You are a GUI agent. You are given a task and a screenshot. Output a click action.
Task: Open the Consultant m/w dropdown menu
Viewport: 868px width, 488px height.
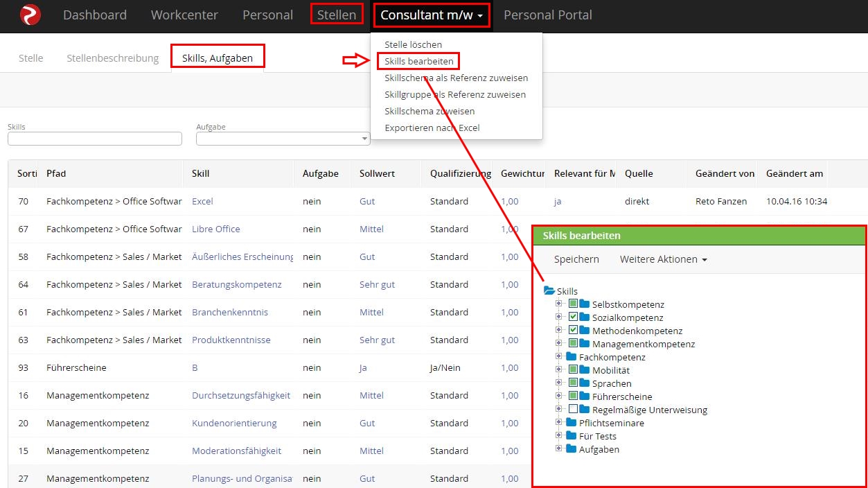tap(432, 15)
